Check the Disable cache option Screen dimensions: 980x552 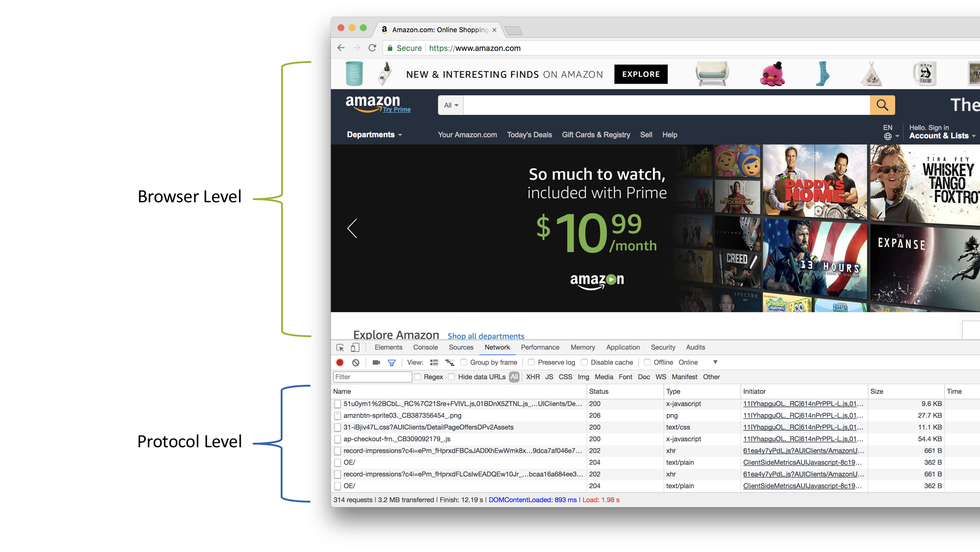(584, 362)
